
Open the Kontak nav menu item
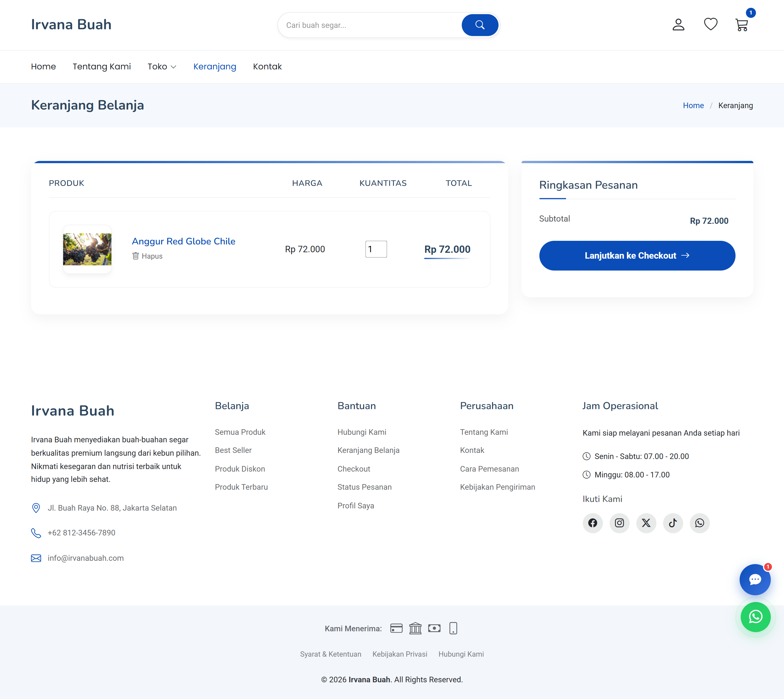coord(267,66)
